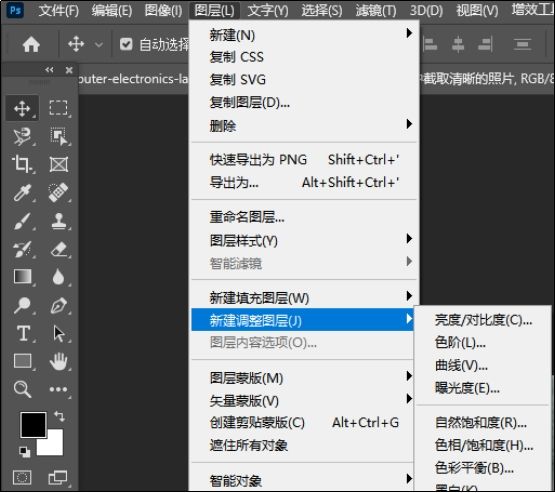Open the 图像(I) menu

tap(163, 11)
